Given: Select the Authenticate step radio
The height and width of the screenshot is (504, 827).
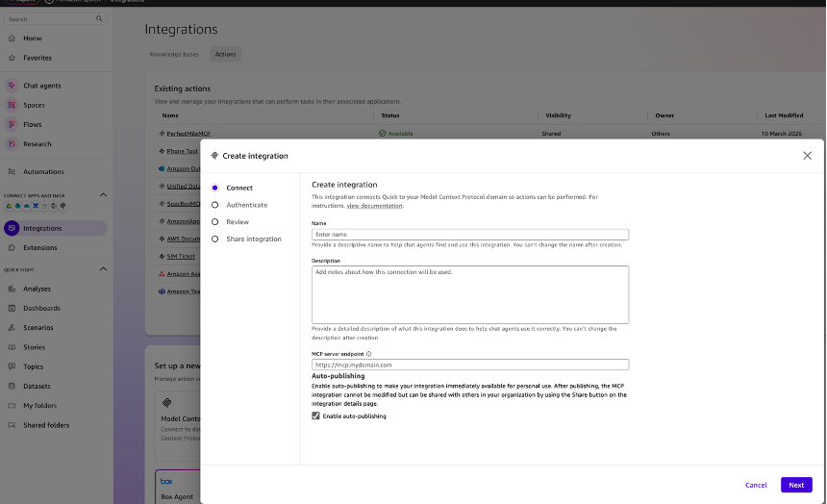Looking at the screenshot, I should coord(214,205).
